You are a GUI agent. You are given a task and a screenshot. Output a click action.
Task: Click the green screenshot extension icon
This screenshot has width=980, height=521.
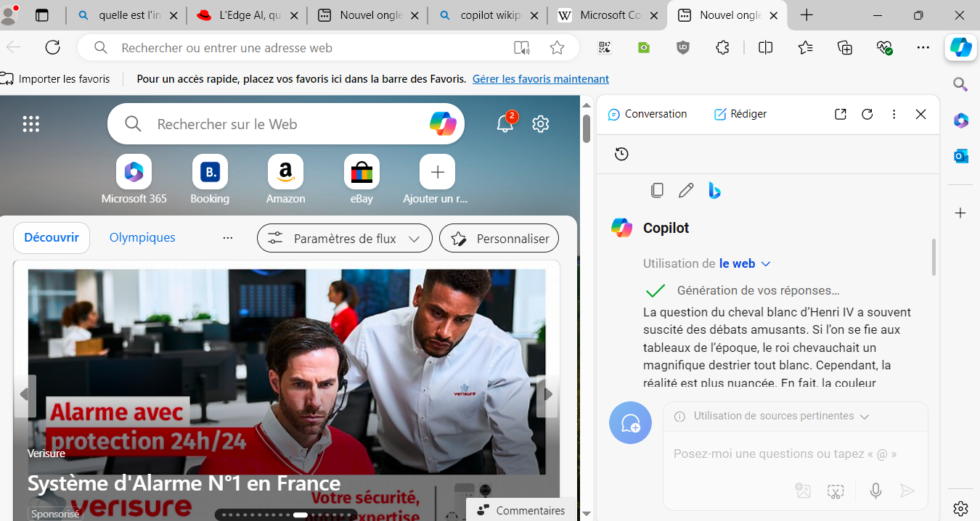pyautogui.click(x=644, y=48)
